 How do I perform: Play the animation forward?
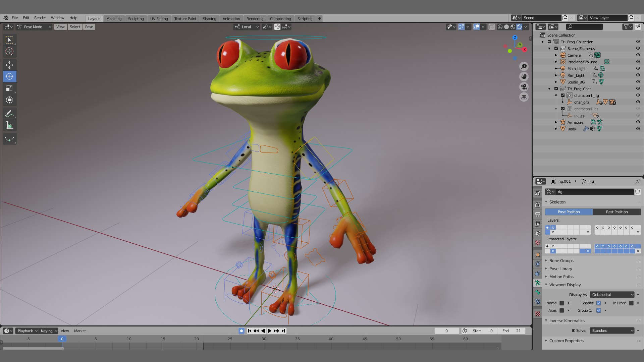[x=270, y=331]
